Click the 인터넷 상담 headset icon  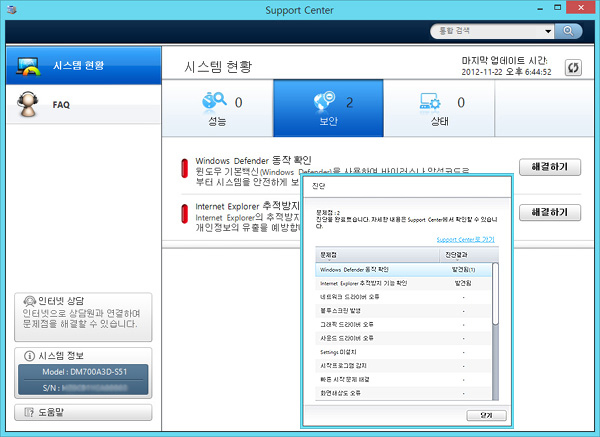(x=29, y=302)
